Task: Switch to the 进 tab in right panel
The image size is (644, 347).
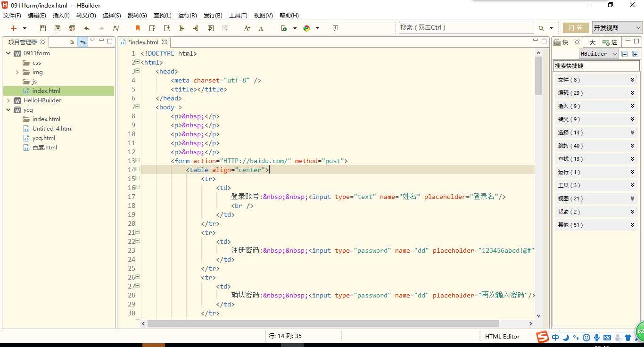Action: click(x=611, y=42)
